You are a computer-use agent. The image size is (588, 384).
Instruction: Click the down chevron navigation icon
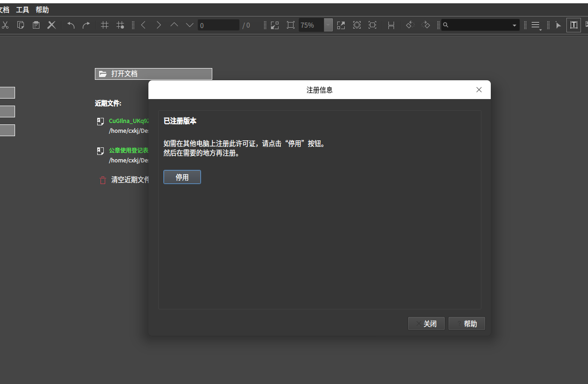[190, 25]
